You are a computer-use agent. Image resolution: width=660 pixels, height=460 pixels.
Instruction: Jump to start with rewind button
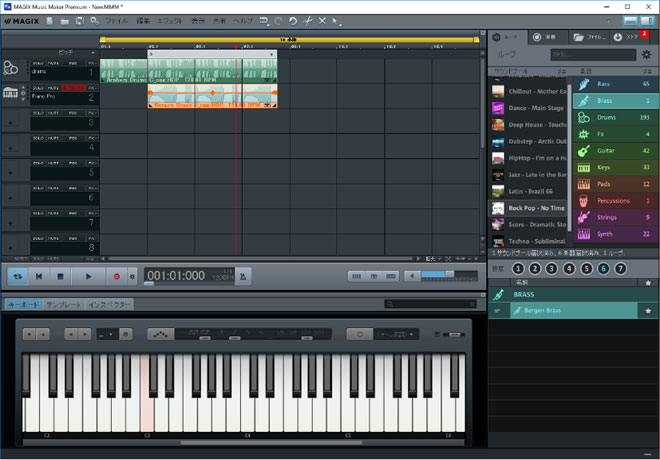(x=39, y=276)
